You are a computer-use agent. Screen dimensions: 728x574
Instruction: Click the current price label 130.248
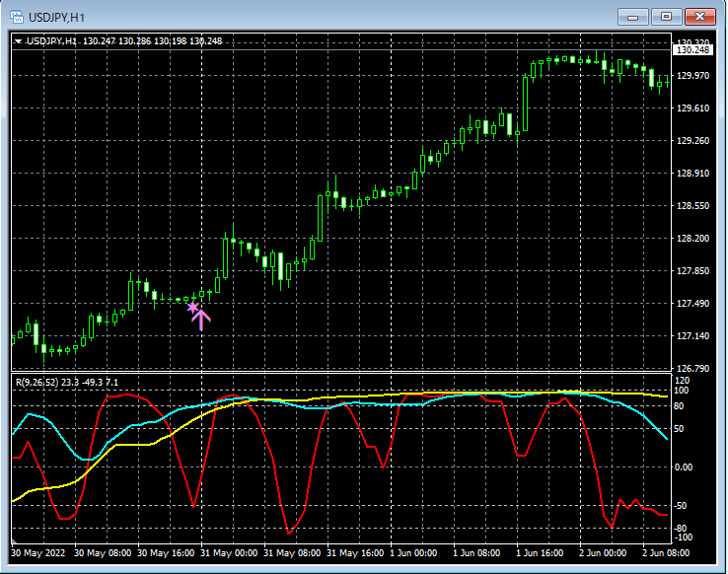[x=692, y=50]
